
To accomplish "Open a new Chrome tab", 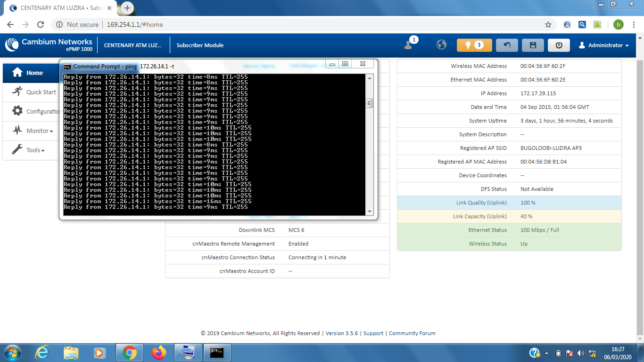I will pos(127,8).
